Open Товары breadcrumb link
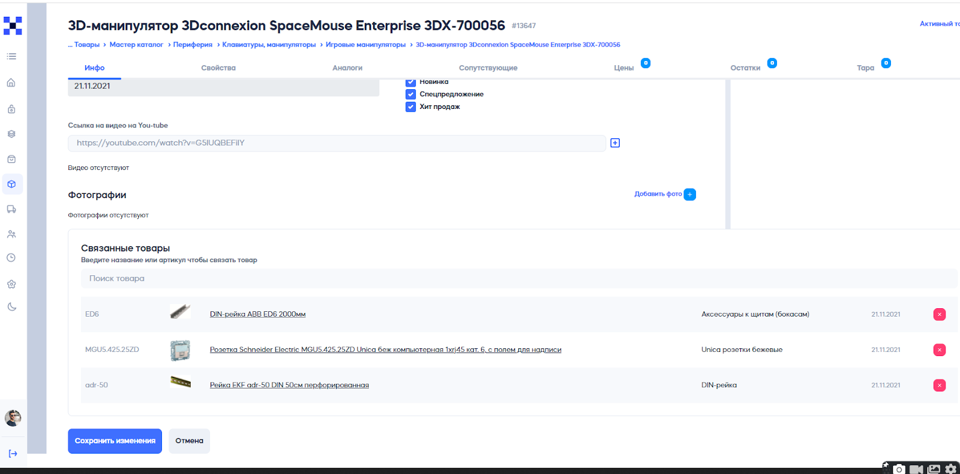Viewport: 960px width, 474px height. 87,45
